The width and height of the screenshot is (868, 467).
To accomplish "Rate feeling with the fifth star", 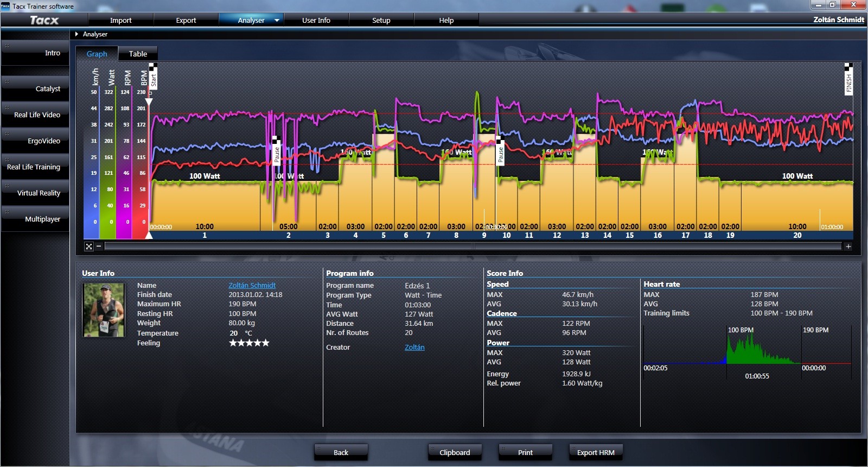I will pyautogui.click(x=265, y=343).
